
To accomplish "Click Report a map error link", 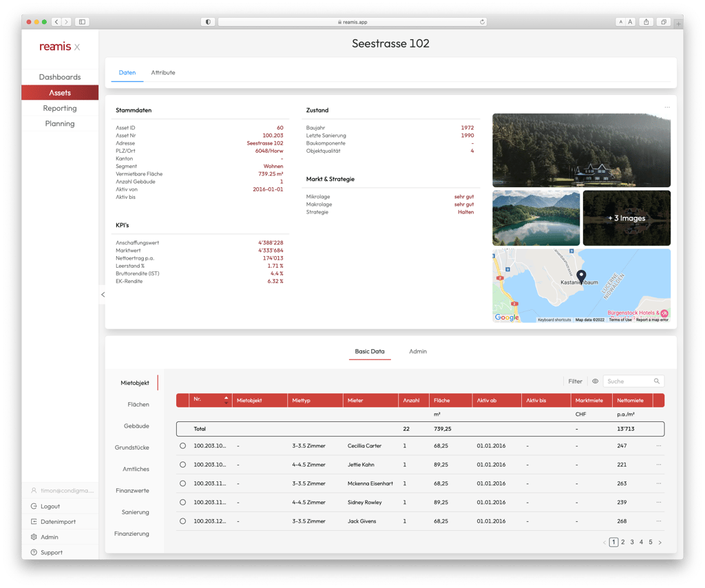I will click(x=652, y=319).
